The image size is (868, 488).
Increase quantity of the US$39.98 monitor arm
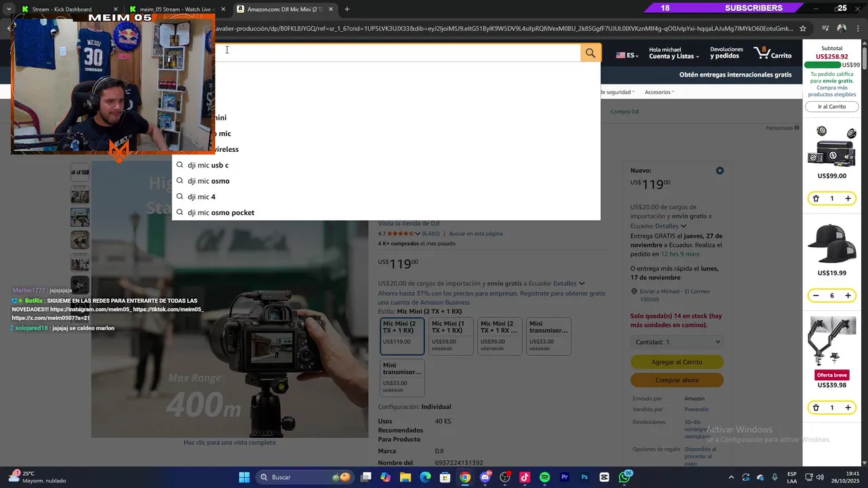[x=848, y=407]
